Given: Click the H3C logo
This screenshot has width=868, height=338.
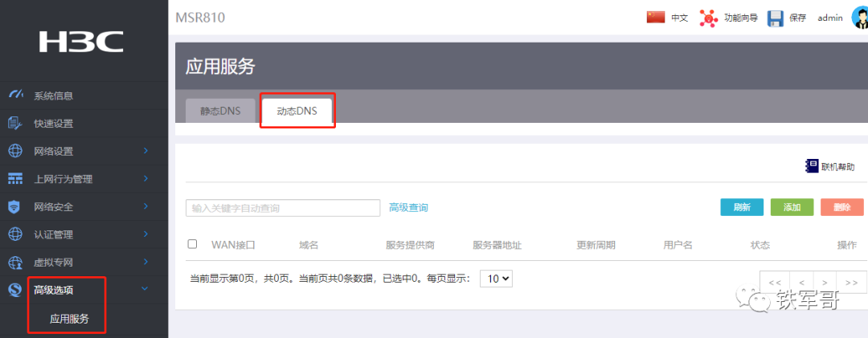Looking at the screenshot, I should click(81, 42).
